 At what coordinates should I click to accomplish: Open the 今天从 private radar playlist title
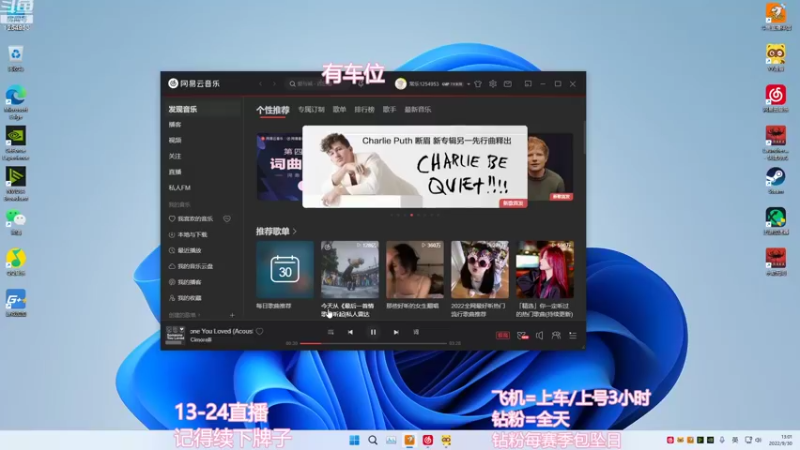click(x=347, y=310)
